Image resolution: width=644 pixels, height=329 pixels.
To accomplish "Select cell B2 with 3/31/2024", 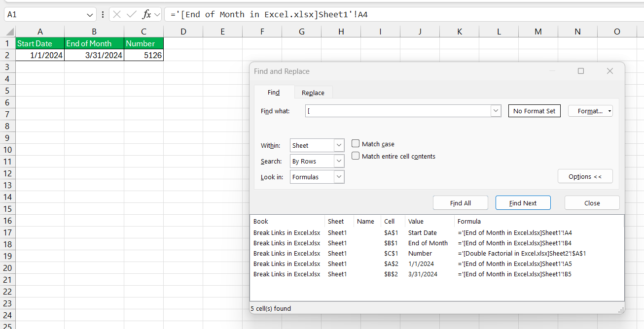I will tap(94, 55).
